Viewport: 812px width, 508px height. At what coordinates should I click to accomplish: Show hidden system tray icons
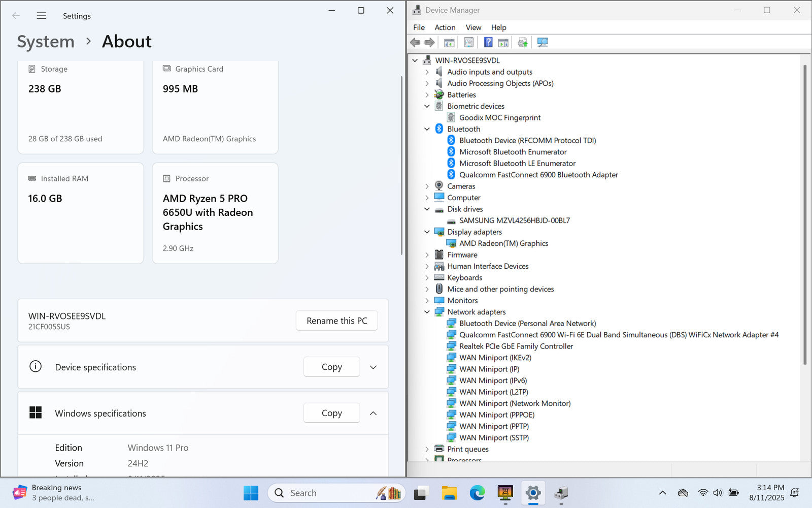(x=662, y=493)
